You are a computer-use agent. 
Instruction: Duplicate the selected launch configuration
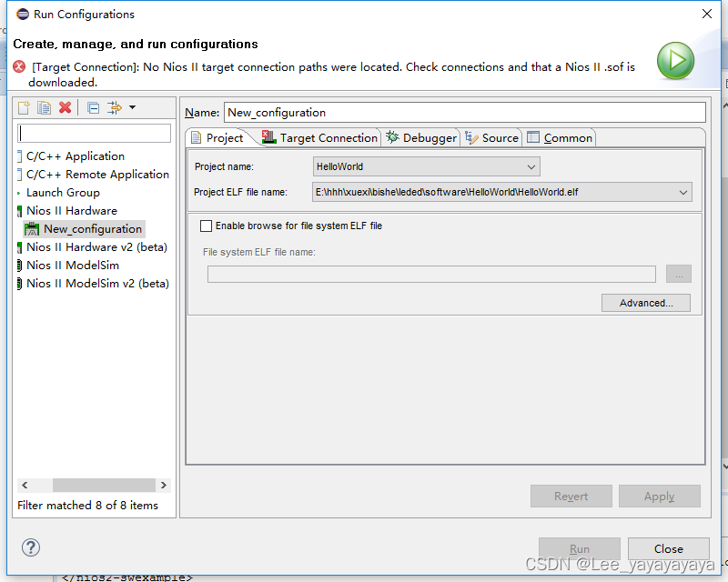click(x=44, y=107)
